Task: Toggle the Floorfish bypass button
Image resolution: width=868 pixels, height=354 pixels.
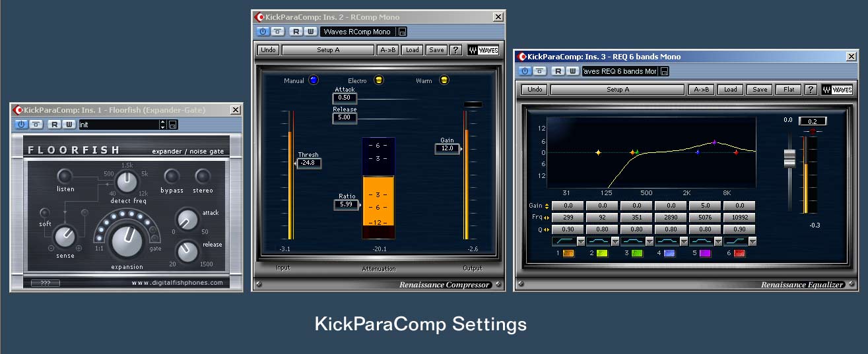Action: [x=172, y=176]
